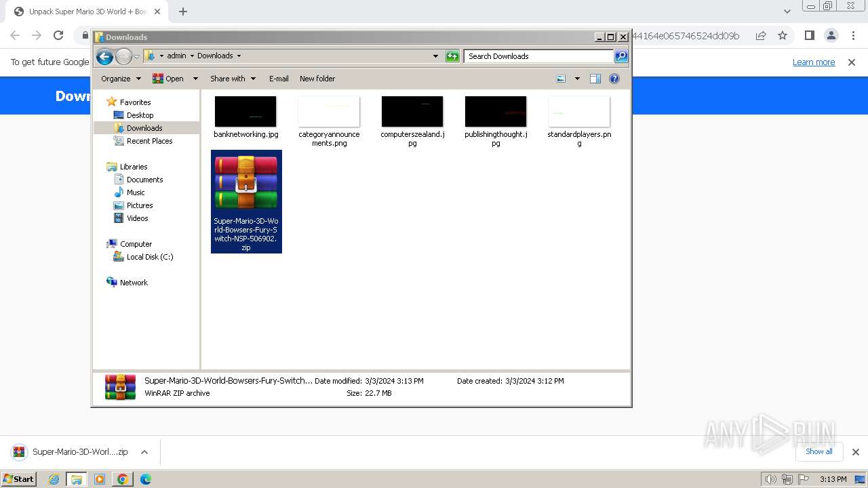Select categoryannouncements.png file

tap(329, 121)
